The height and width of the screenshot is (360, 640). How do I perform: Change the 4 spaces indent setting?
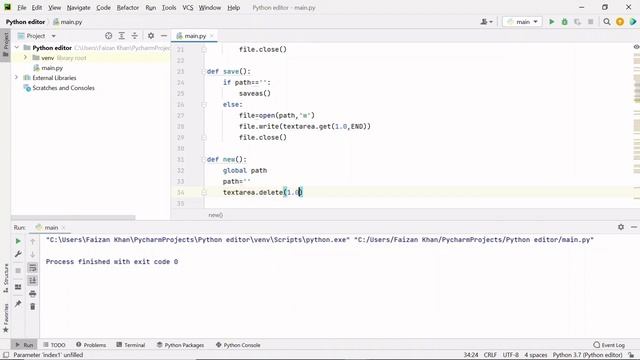(536, 355)
